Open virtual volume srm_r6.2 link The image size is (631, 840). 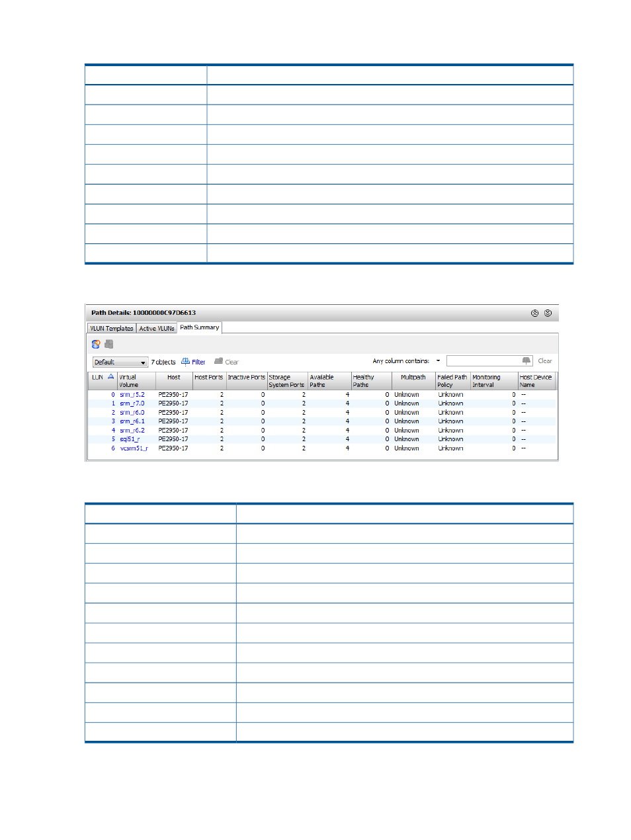pyautogui.click(x=132, y=431)
